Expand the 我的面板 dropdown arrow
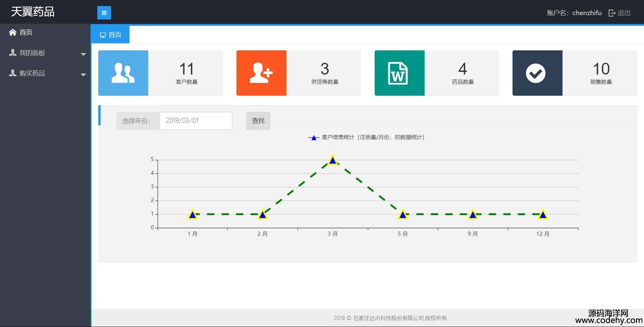This screenshot has width=644, height=327. [x=83, y=54]
